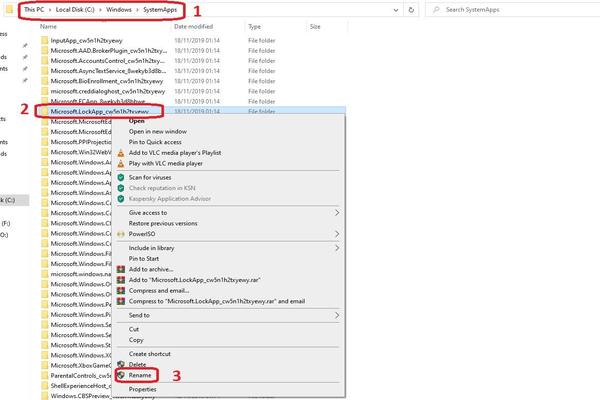
Task: Choose Copy in context menu
Action: (136, 340)
